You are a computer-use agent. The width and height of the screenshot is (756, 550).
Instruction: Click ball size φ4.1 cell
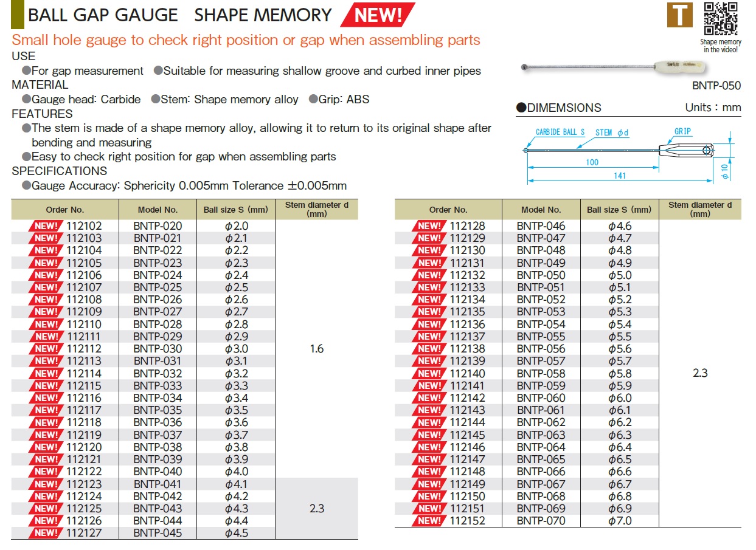(x=236, y=484)
